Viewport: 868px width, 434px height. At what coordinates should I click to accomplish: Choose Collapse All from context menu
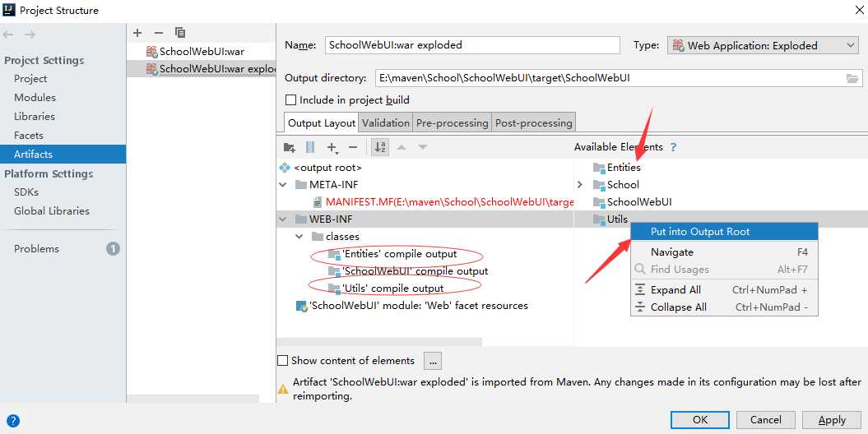(724, 307)
